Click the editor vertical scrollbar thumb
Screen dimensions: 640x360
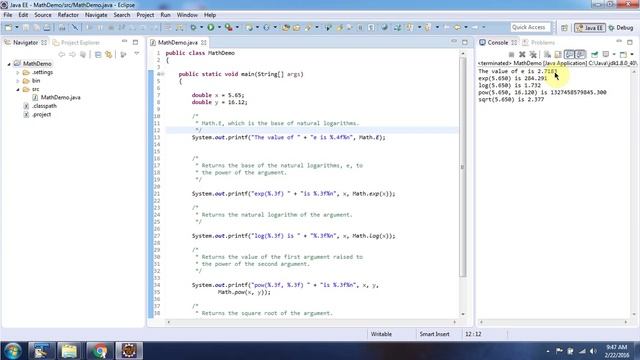[x=462, y=167]
